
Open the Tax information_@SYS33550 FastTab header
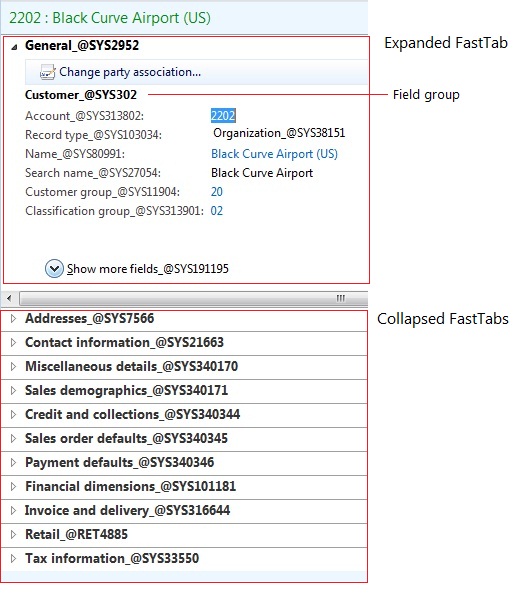184,559
